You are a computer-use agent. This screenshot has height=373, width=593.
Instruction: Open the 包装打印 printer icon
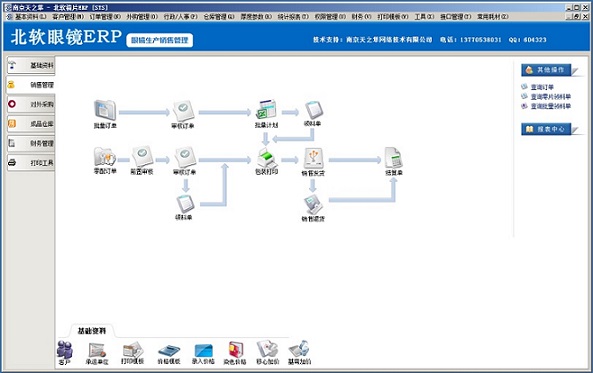coord(267,158)
